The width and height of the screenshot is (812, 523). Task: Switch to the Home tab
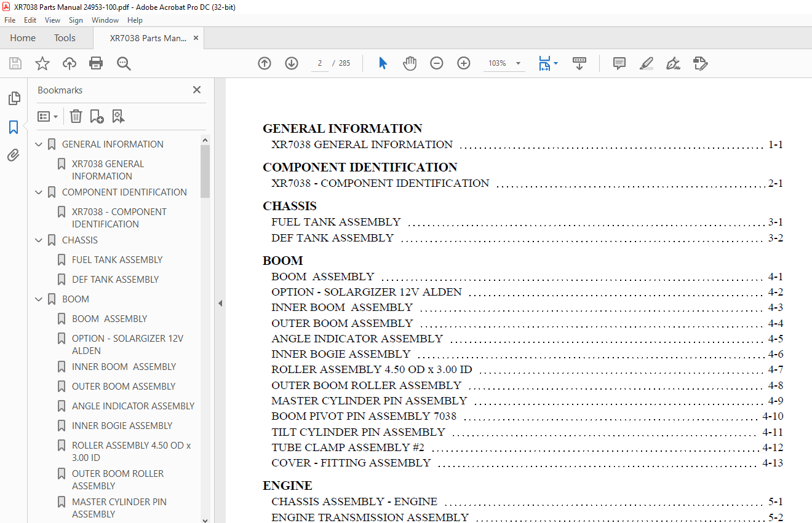23,38
